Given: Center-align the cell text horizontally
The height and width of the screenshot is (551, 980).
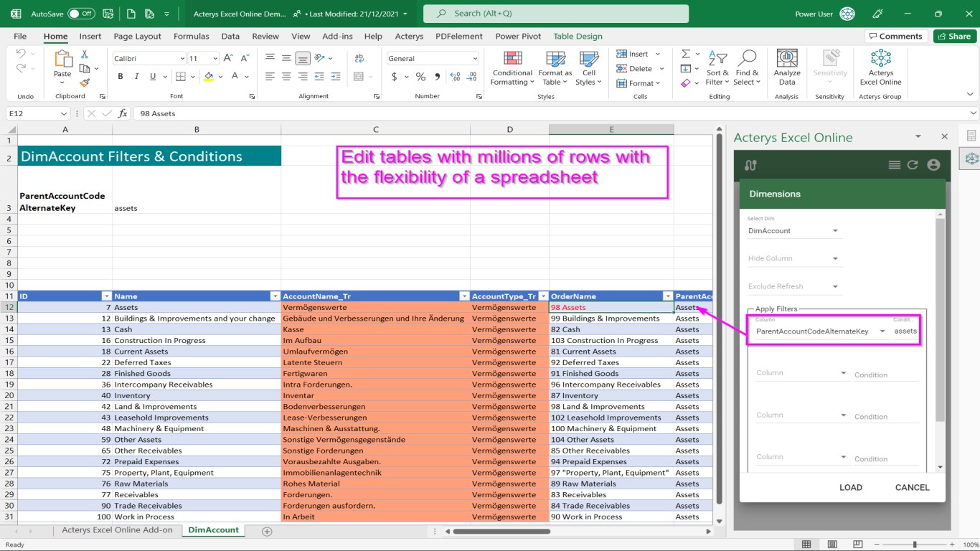Looking at the screenshot, I should [286, 77].
